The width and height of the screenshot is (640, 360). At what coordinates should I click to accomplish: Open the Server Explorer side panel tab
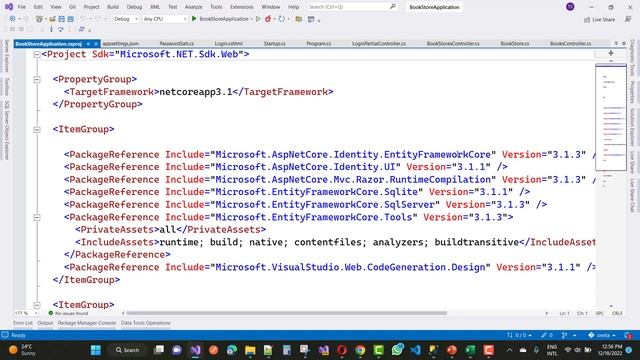[x=7, y=56]
